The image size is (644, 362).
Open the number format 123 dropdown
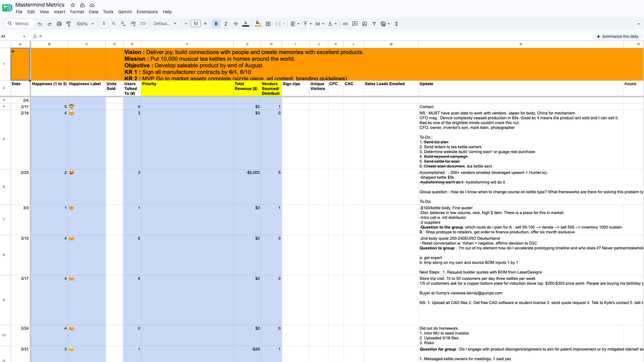tap(143, 24)
